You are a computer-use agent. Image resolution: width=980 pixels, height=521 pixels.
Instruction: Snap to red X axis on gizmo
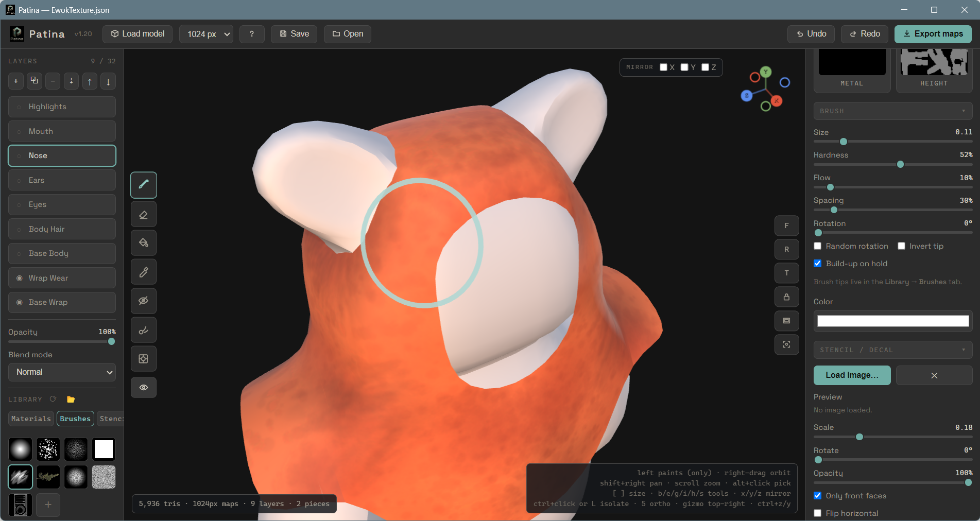click(777, 101)
